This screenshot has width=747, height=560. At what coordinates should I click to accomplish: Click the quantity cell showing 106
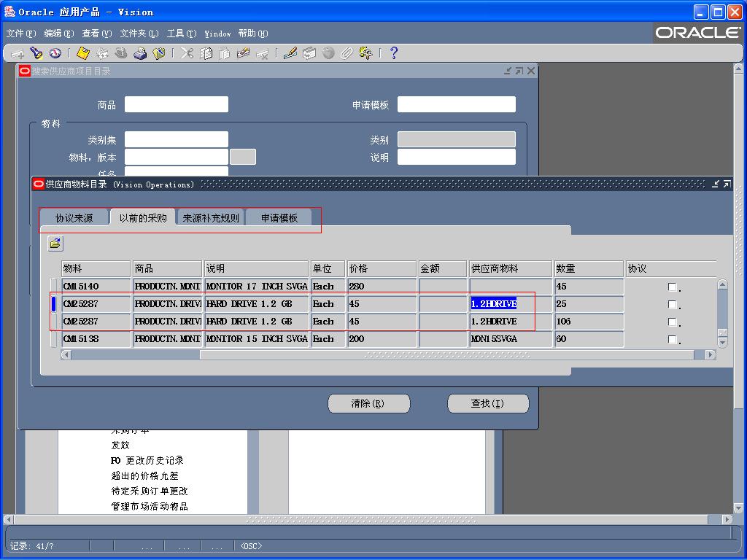(x=589, y=322)
